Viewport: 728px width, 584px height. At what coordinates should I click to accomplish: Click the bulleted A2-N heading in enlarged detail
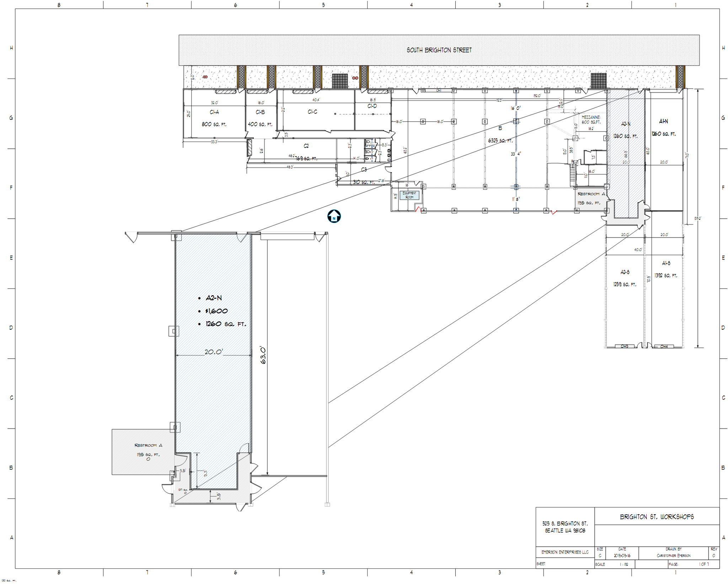click(x=214, y=298)
